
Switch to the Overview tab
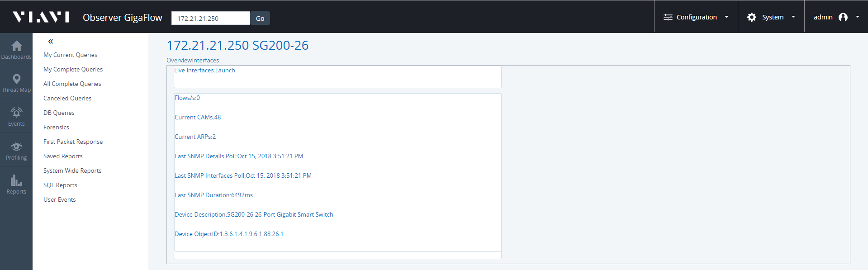(179, 60)
